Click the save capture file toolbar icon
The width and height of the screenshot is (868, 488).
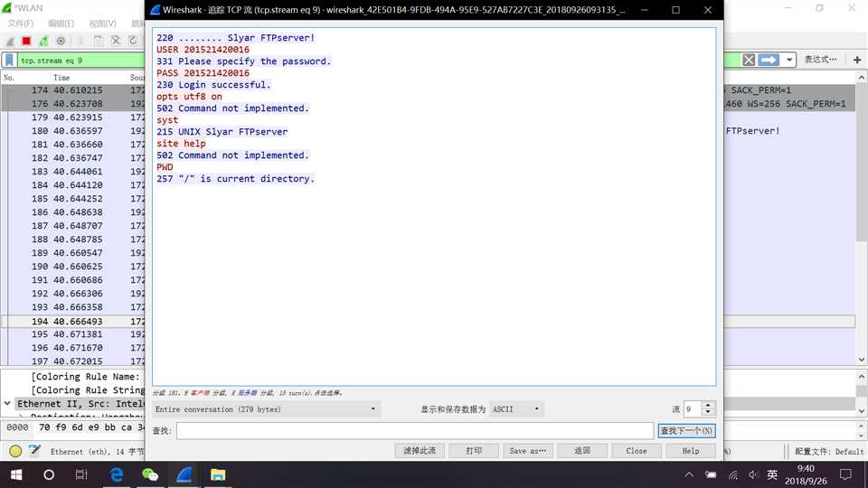(x=99, y=41)
